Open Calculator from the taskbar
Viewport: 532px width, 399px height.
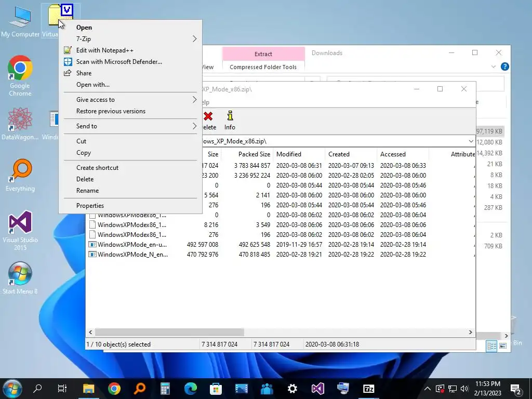pyautogui.click(x=165, y=389)
